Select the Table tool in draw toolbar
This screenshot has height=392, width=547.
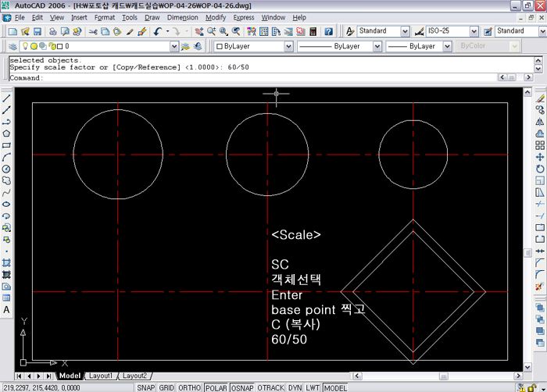pos(6,298)
